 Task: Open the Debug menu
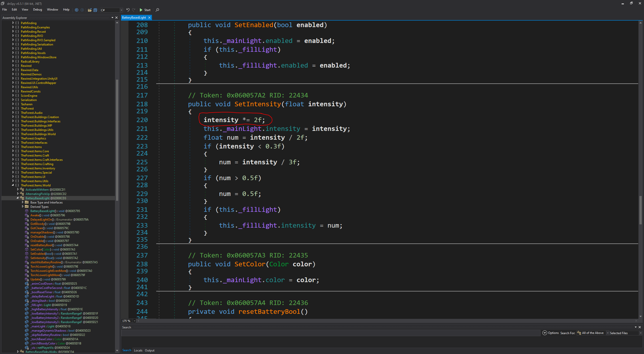click(37, 10)
